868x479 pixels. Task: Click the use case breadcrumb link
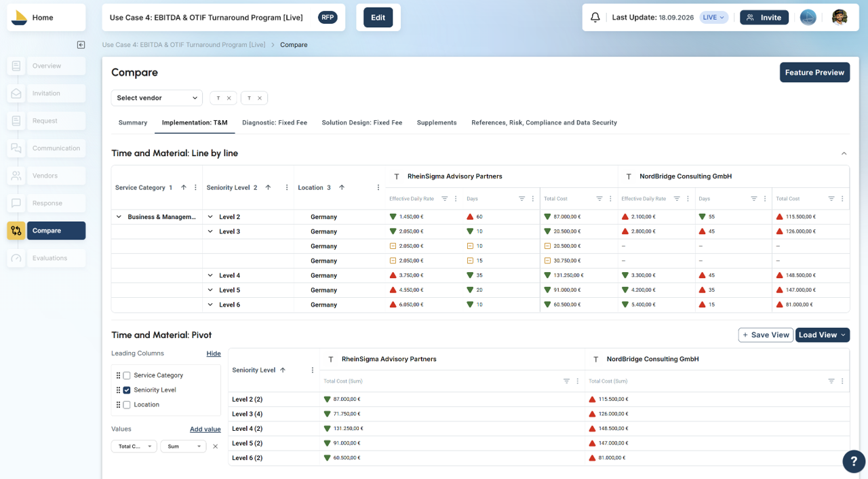tap(184, 45)
